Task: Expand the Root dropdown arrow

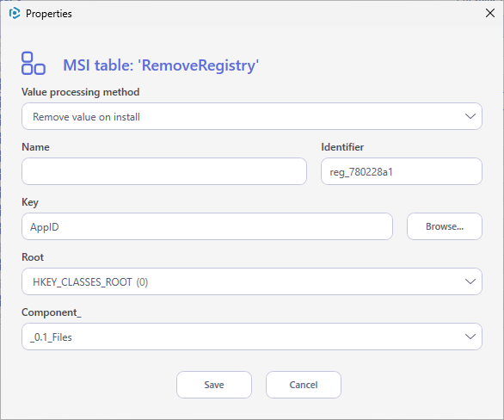Action: pyautogui.click(x=470, y=281)
